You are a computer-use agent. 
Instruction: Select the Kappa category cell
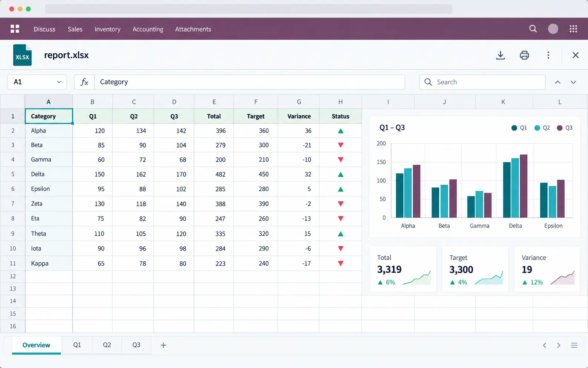tap(49, 263)
